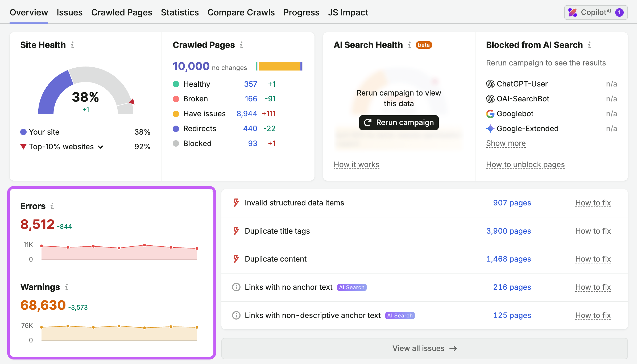Screen dimensions: 637x364
Task: Open the JS Impact tab
Action: tap(348, 12)
